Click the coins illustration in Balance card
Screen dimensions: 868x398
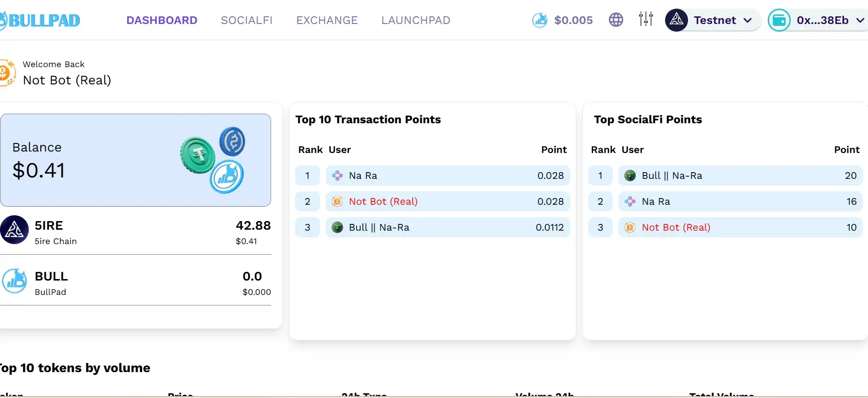(x=213, y=160)
